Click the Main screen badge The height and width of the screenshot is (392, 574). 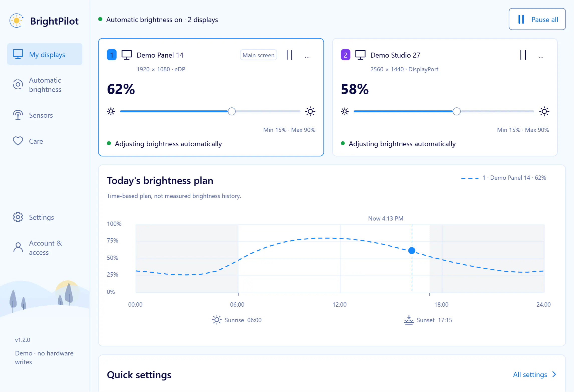coord(258,55)
